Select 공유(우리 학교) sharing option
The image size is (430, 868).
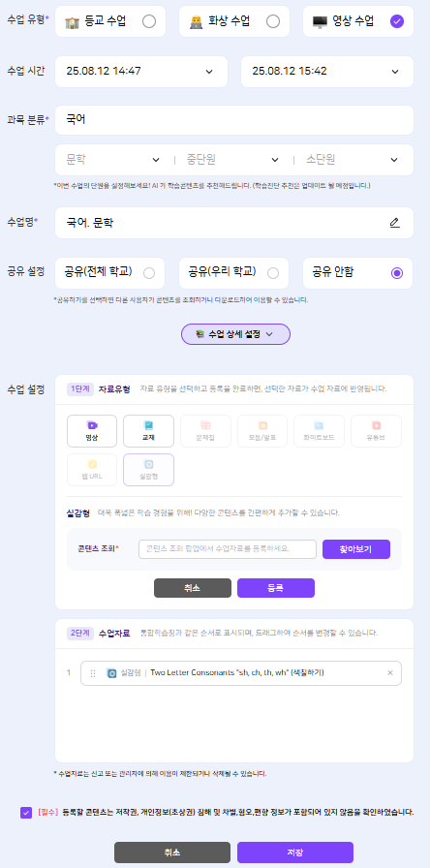273,273
